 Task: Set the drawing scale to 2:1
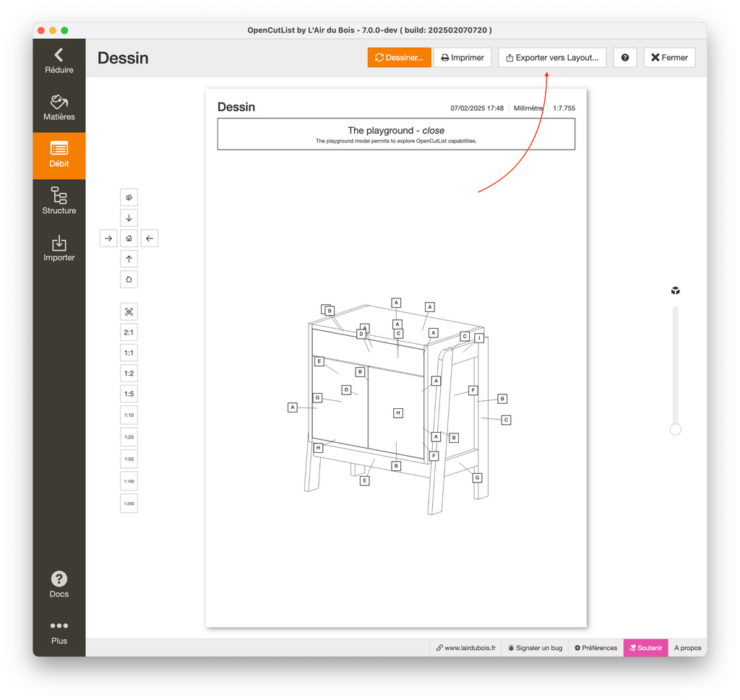129,332
